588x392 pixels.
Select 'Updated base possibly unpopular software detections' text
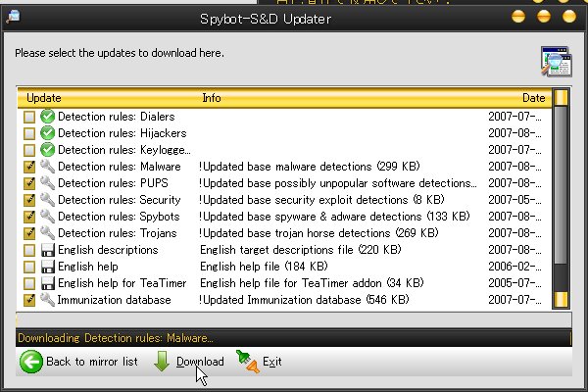pyautogui.click(x=338, y=183)
